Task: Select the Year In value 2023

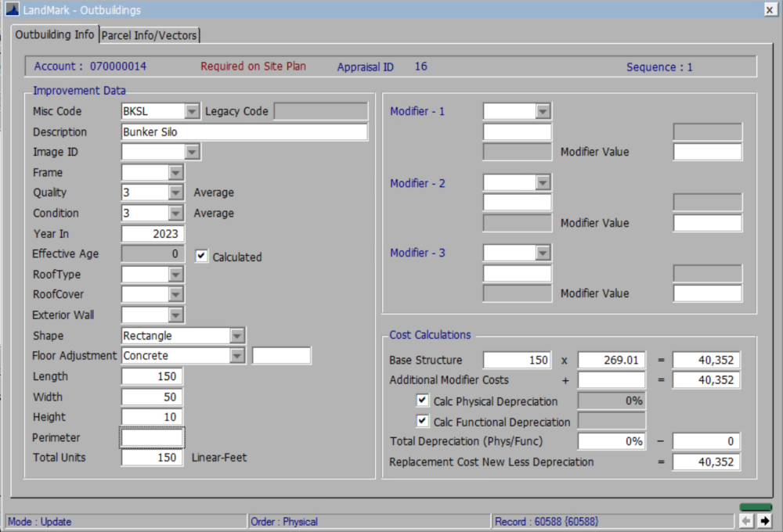Action: click(152, 233)
